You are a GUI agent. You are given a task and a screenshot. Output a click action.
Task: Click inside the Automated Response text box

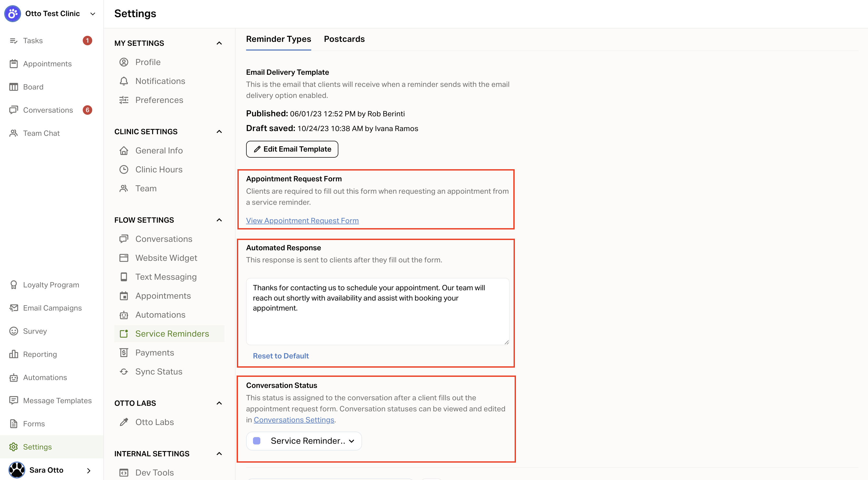tap(377, 311)
